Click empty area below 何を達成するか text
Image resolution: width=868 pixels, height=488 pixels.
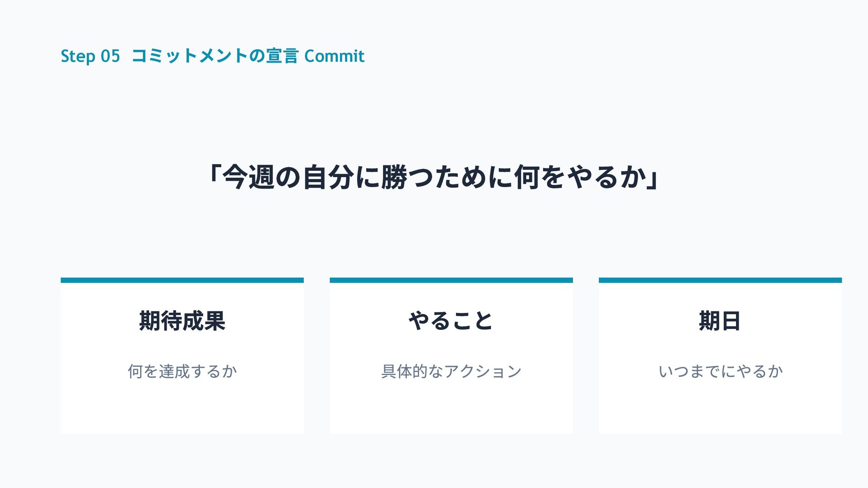(182, 409)
